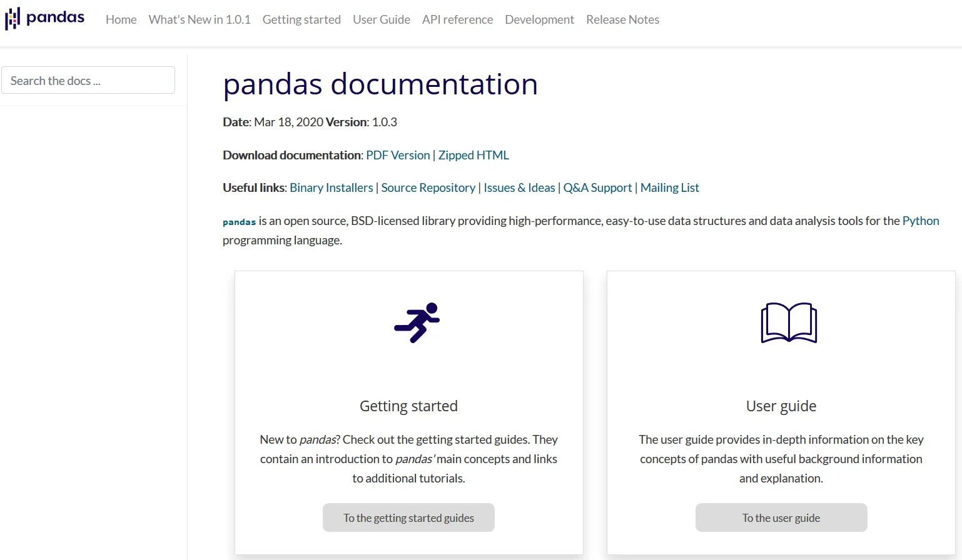This screenshot has height=560, width=962.
Task: Go to Getting started in navbar
Action: [x=301, y=19]
